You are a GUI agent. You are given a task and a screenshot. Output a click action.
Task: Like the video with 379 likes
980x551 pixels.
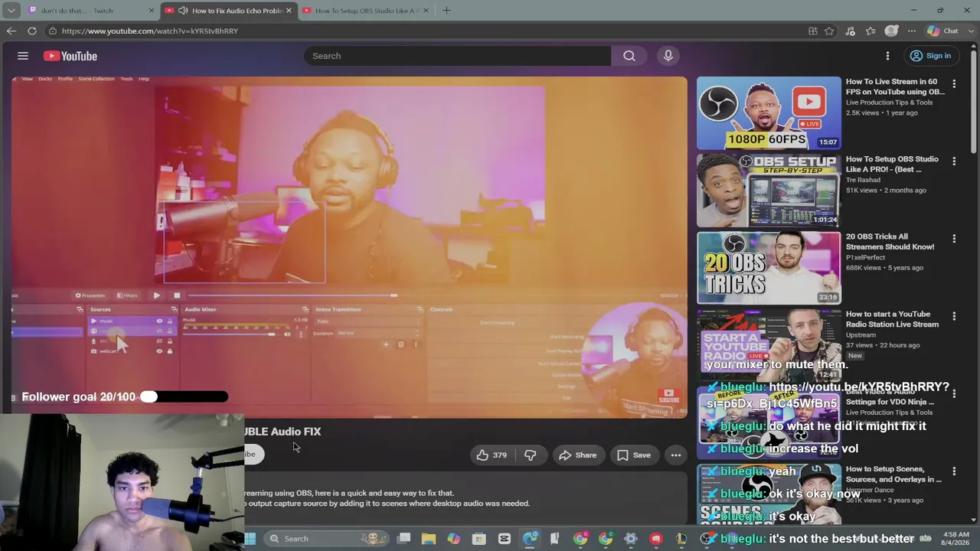tap(492, 455)
